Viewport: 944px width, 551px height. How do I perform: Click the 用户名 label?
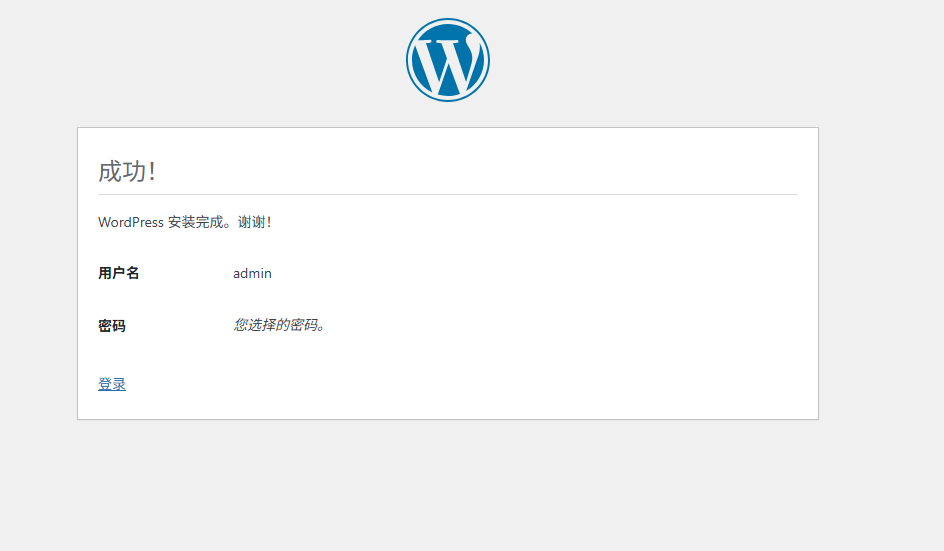tap(118, 273)
